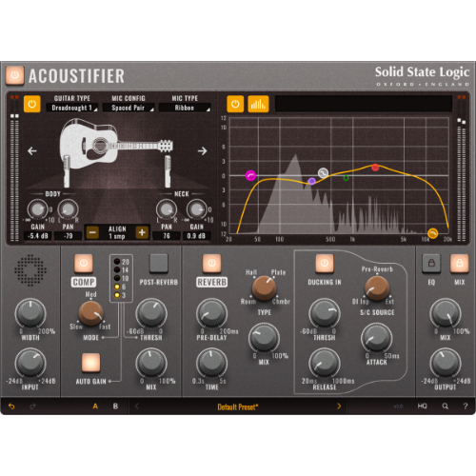
Task: Click the compressor Mix knob
Action: (151, 363)
